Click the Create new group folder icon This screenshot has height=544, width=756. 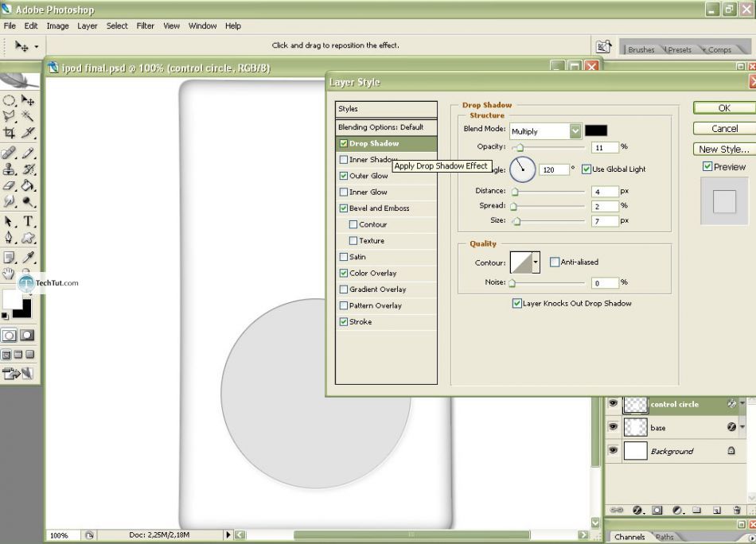[696, 510]
